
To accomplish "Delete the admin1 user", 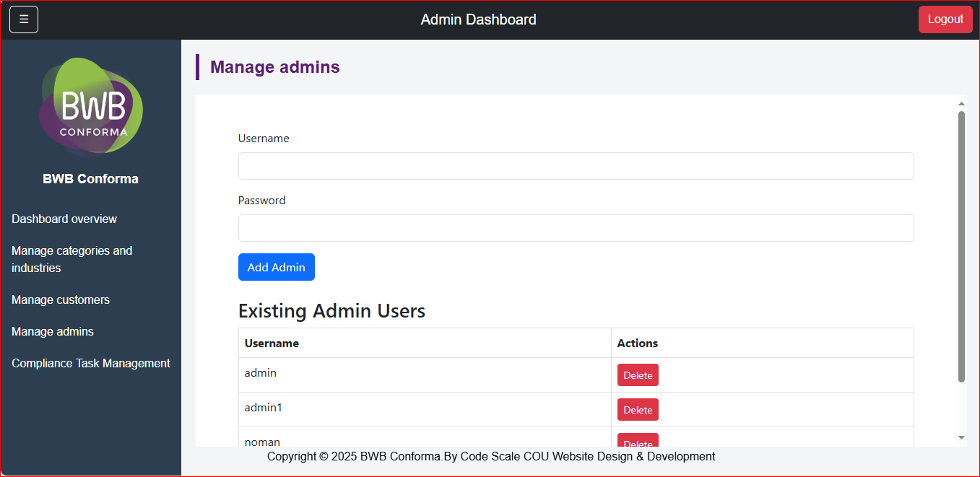I will click(638, 410).
